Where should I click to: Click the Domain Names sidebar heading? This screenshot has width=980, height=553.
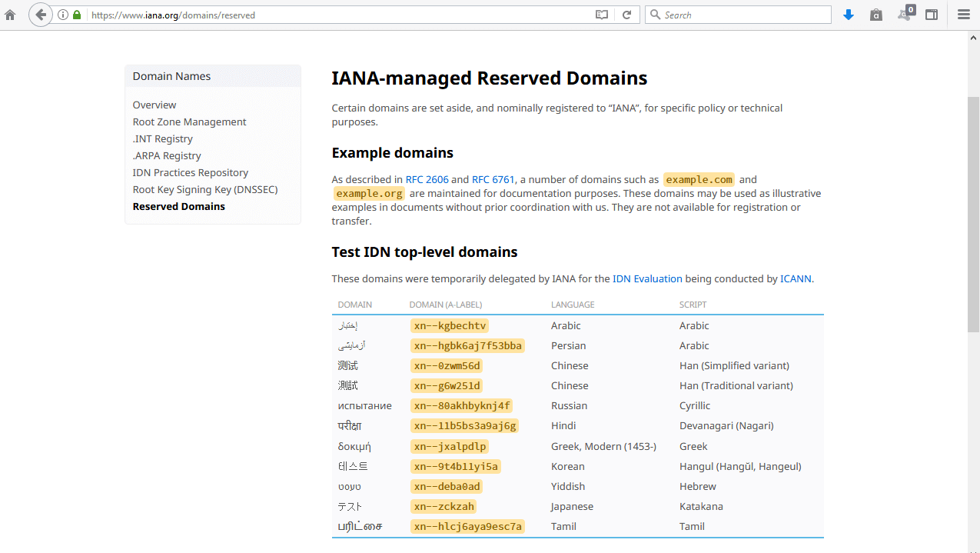click(x=171, y=76)
